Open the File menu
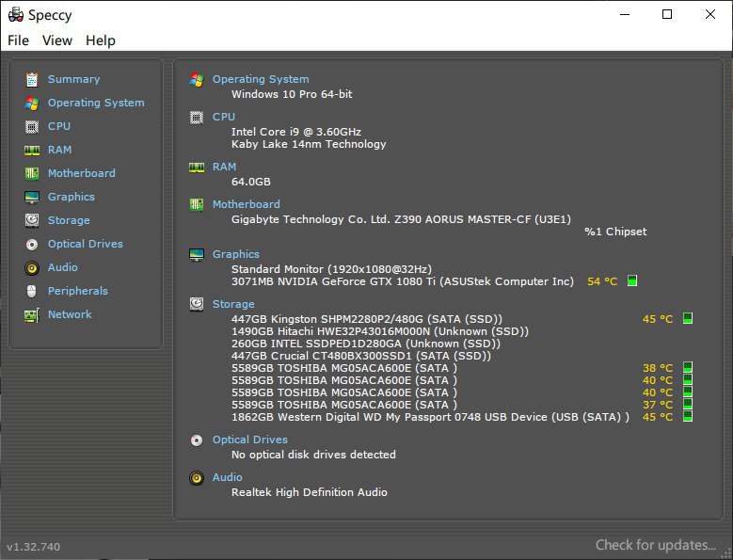The width and height of the screenshot is (733, 560). tap(18, 40)
